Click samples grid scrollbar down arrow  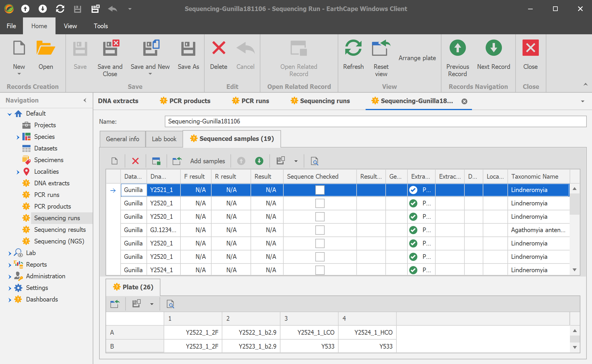(575, 270)
